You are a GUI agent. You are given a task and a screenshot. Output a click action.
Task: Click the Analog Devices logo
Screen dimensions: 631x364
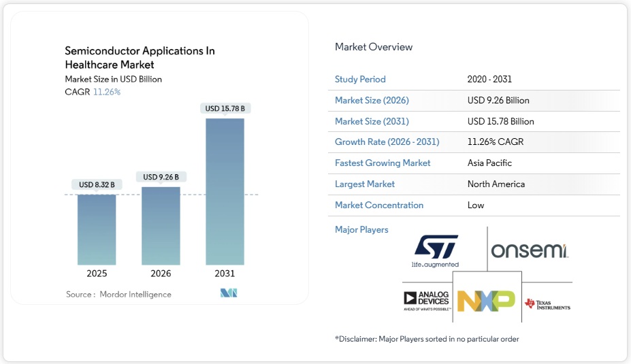(426, 300)
